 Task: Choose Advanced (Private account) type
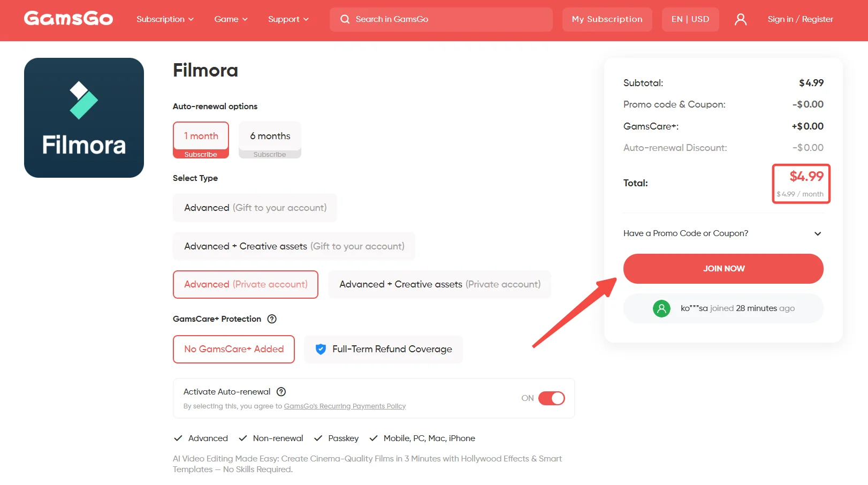click(x=246, y=284)
